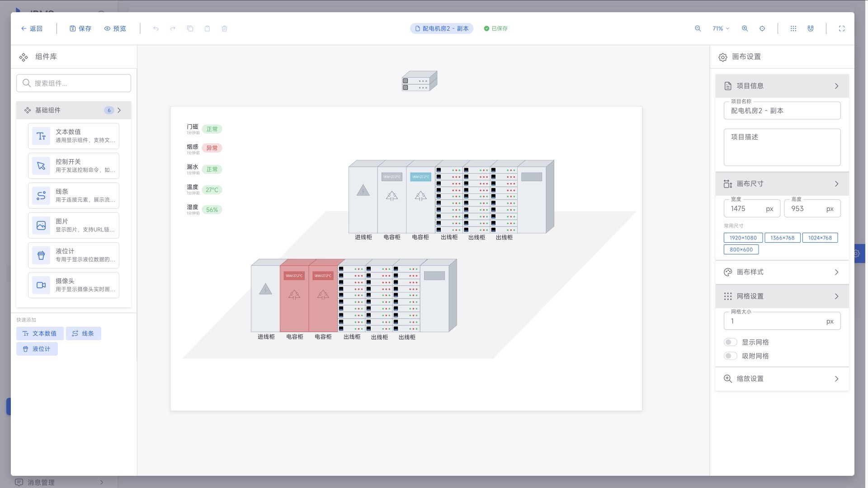
Task: Enter fullscreen mode with the fullscreen icon
Action: (841, 28)
